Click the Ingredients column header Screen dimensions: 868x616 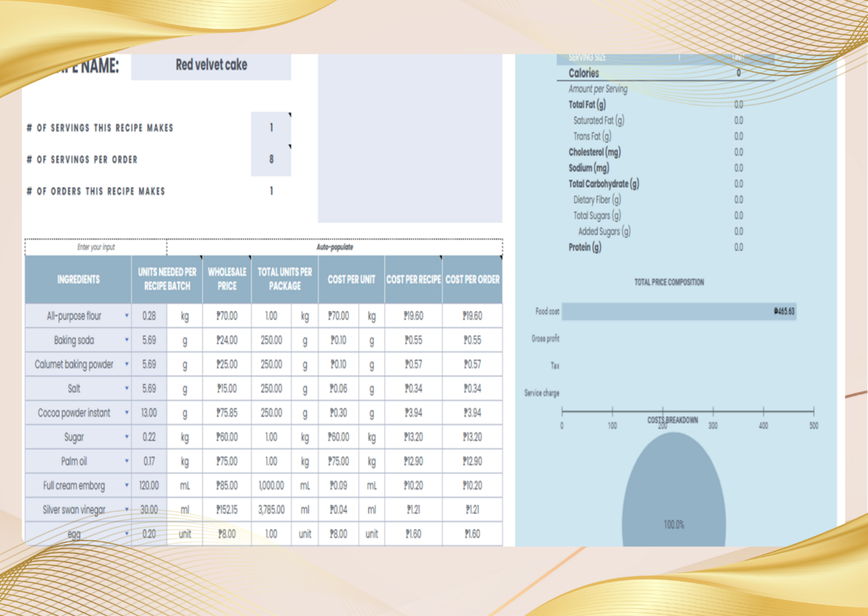(x=78, y=279)
